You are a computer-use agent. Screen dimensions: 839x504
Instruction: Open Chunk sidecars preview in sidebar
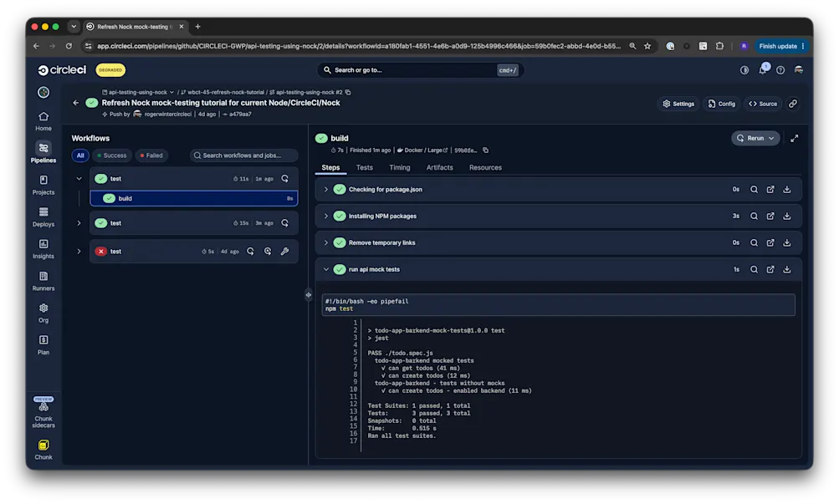(x=43, y=413)
